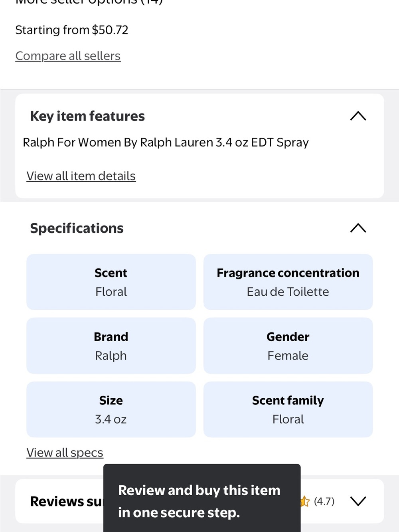The height and width of the screenshot is (532, 399).
Task: Tap the Key item features heading
Action: [x=87, y=116]
